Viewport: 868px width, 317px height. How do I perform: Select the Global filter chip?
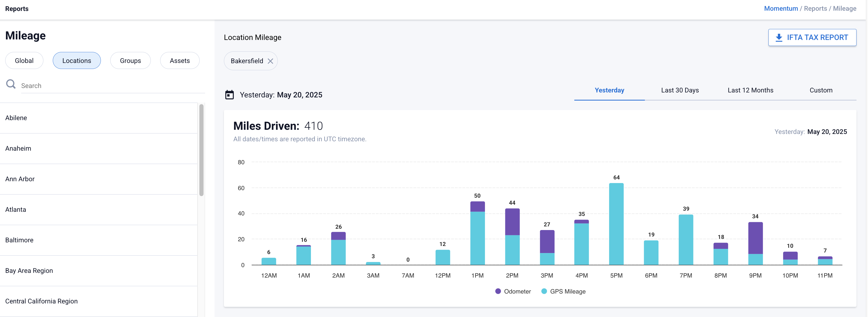tap(24, 61)
